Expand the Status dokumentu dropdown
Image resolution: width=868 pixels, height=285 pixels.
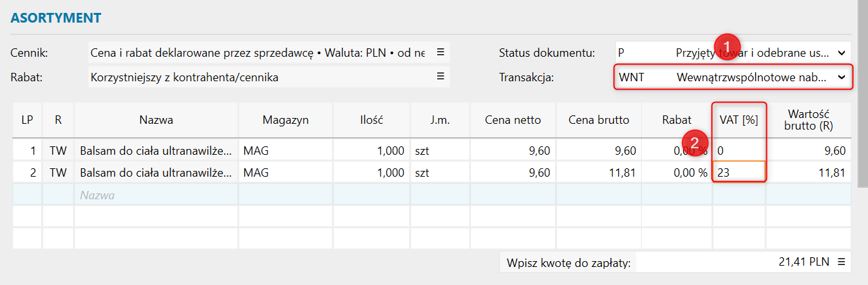tap(842, 53)
